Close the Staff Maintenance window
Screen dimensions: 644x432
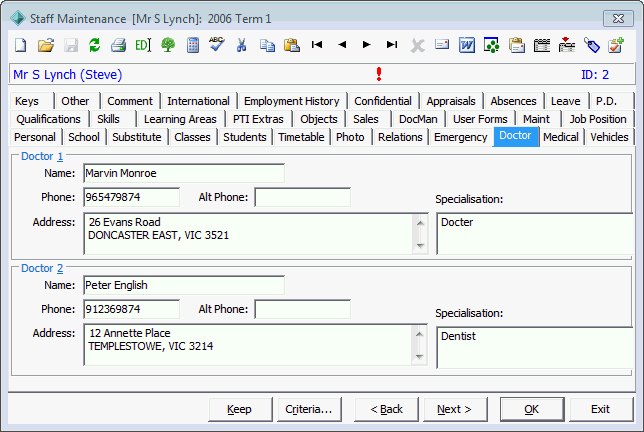(618, 18)
